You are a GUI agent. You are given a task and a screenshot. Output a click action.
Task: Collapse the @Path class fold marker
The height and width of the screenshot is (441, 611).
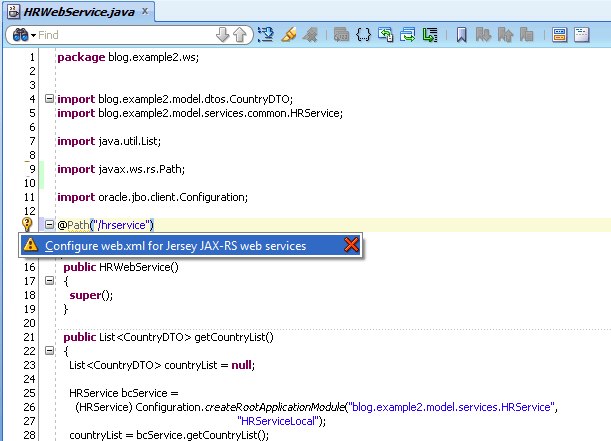tap(49, 224)
